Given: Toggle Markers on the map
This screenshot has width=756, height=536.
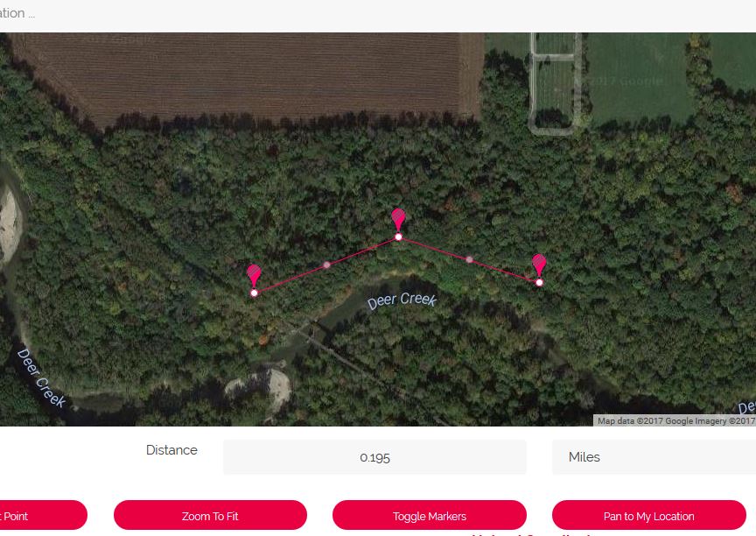Looking at the screenshot, I should [x=429, y=516].
